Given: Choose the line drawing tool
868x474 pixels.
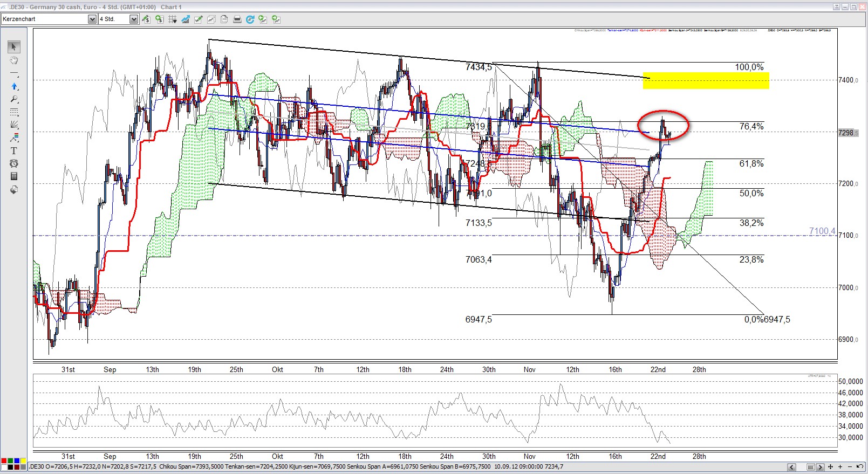Looking at the screenshot, I should pyautogui.click(x=14, y=73).
